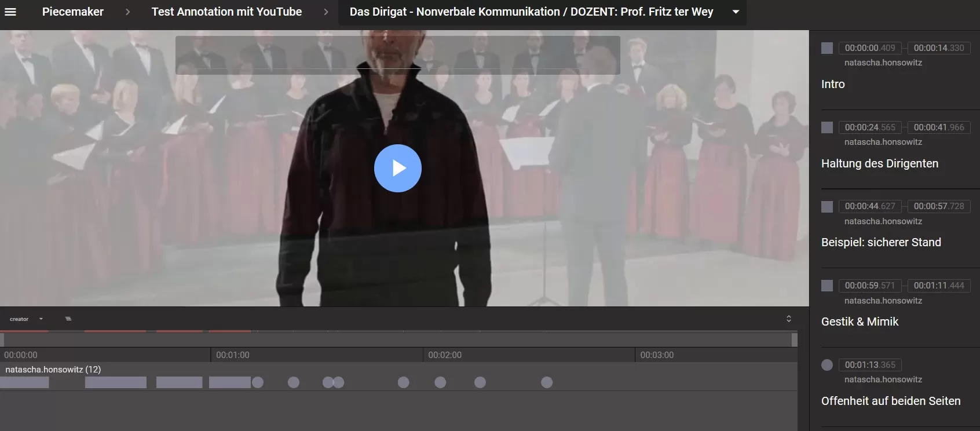Toggle timeline expand/collapse arrows icon

point(789,319)
